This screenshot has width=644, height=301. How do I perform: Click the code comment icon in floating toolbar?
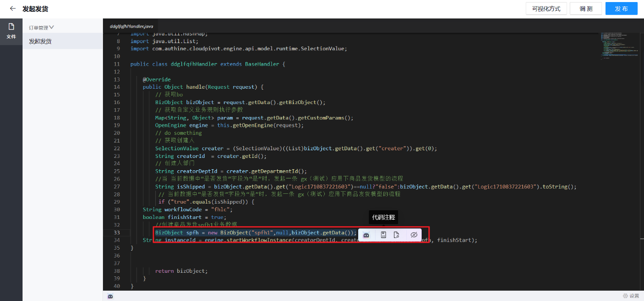383,235
